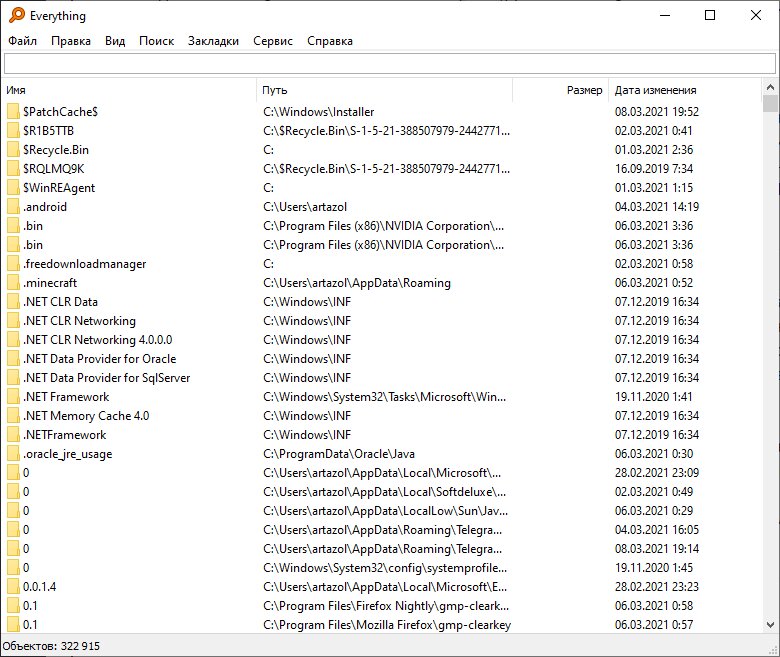Open the Справка menu
This screenshot has height=657, width=780.
(x=330, y=41)
